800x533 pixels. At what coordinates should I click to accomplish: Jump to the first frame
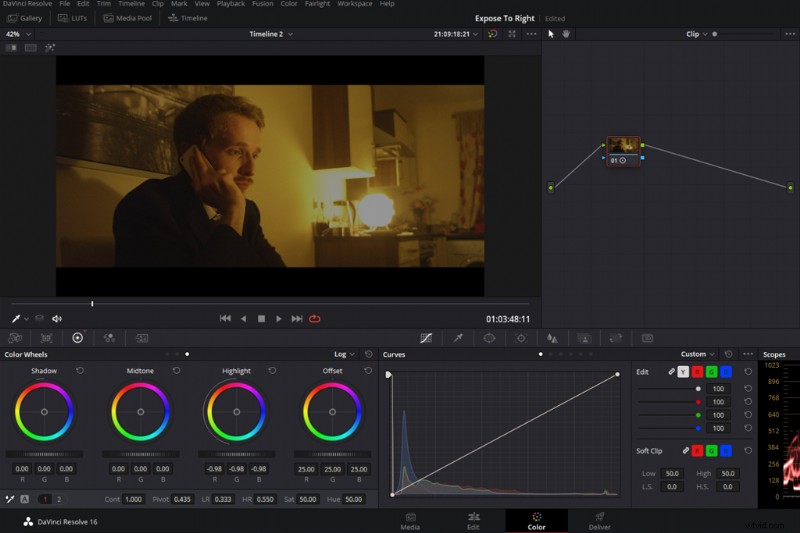(x=225, y=319)
